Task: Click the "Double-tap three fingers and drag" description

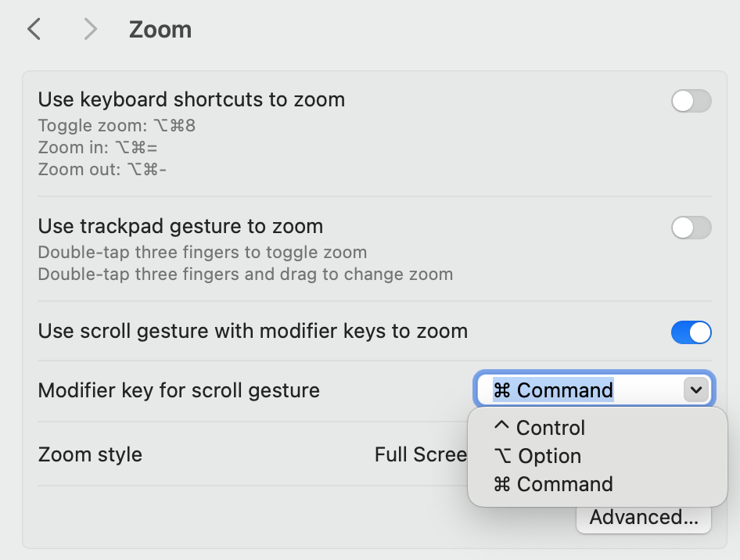Action: tap(245, 275)
